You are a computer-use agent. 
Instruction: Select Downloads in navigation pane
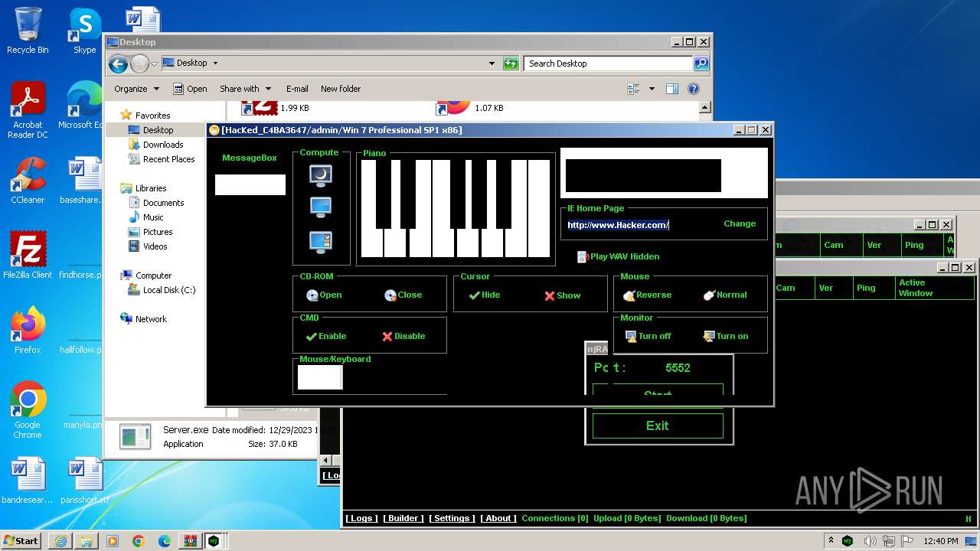coord(163,145)
